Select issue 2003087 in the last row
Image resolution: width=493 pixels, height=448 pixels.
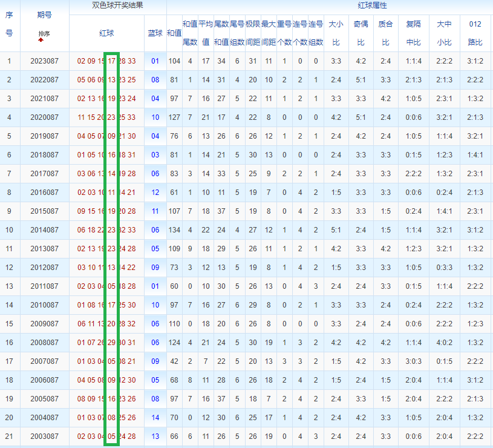pyautogui.click(x=44, y=436)
